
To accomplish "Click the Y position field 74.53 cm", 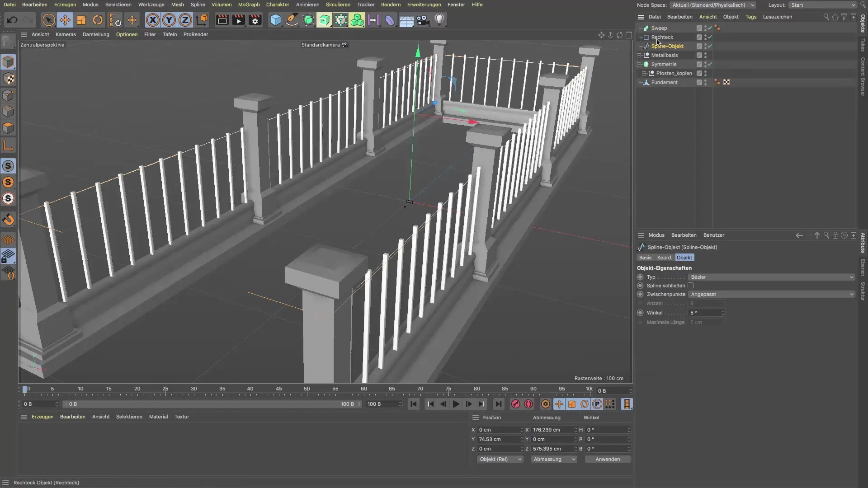I will point(500,439).
